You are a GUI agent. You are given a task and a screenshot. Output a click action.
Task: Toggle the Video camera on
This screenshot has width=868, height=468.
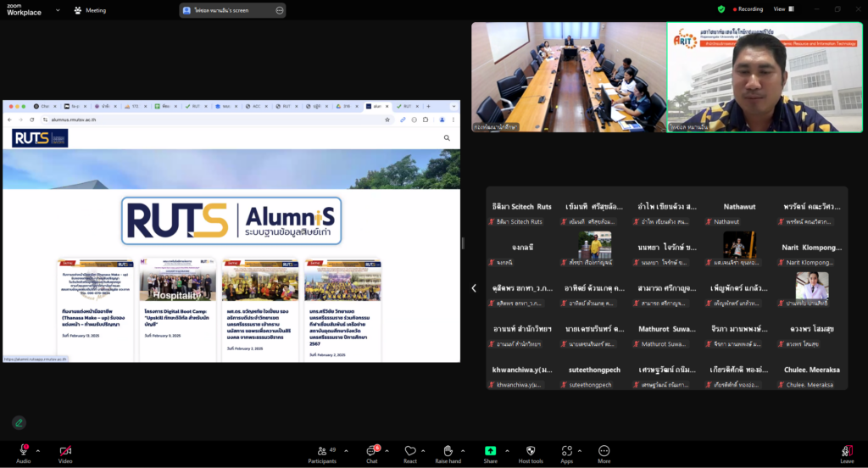65,451
